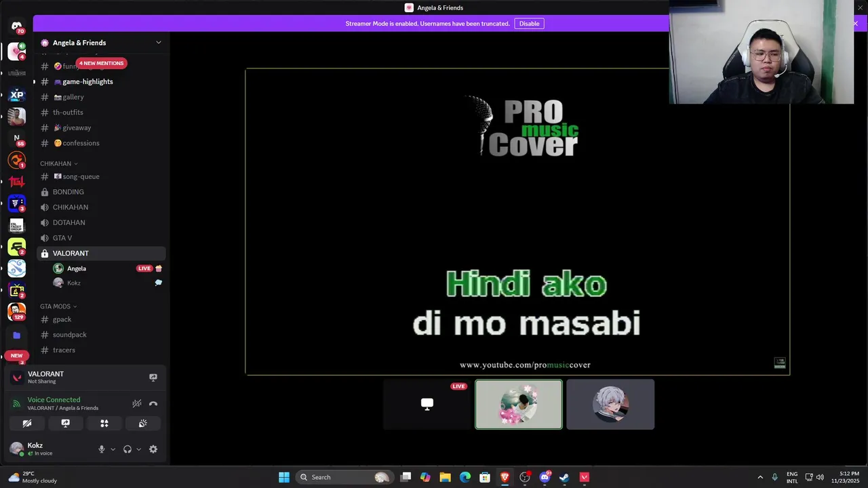This screenshot has width=868, height=488.
Task: Disable Streamer Mode from the banner
Action: 529,24
